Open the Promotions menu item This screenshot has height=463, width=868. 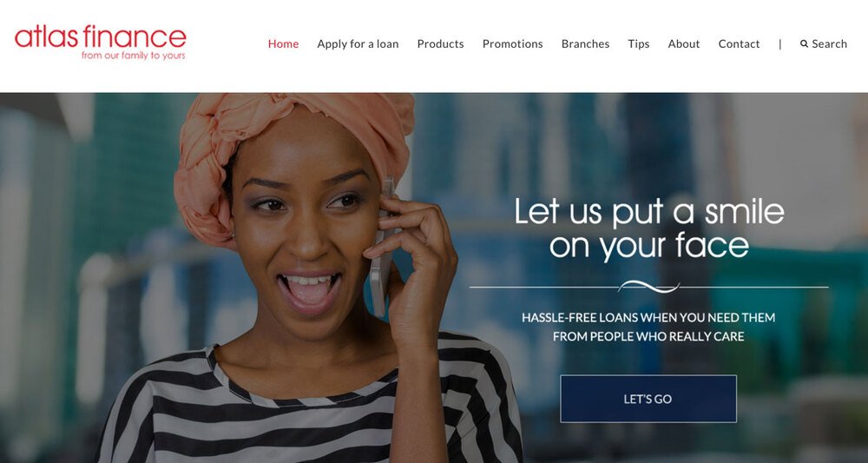(x=513, y=43)
